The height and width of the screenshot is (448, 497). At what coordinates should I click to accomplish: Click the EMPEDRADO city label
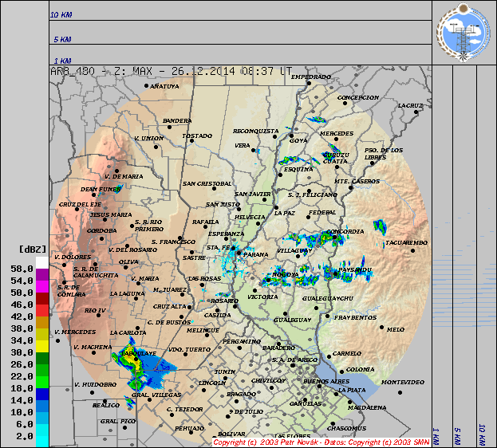(311, 77)
